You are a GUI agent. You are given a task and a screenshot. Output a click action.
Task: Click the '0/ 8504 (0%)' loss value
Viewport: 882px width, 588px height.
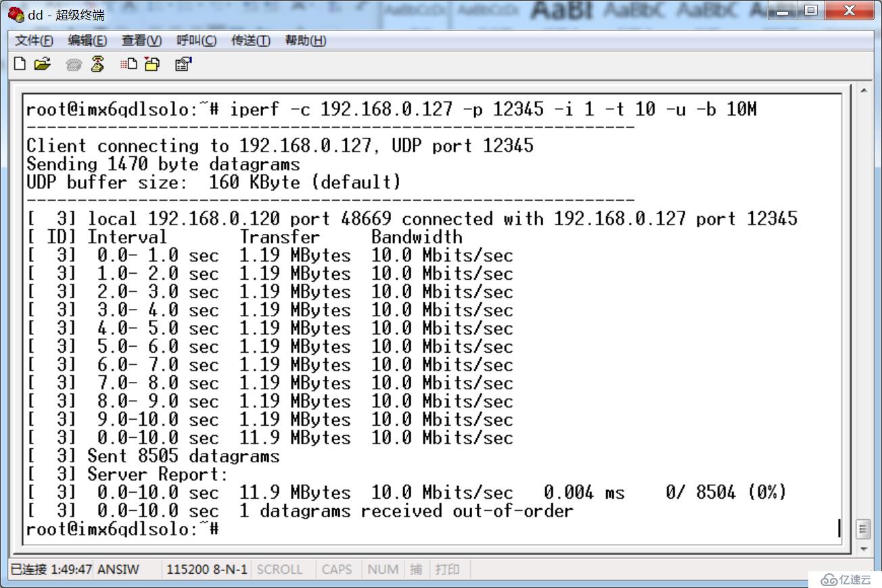click(726, 493)
